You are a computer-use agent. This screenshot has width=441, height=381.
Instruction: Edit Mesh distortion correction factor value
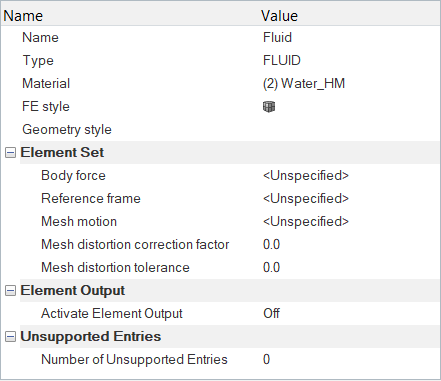pyautogui.click(x=271, y=245)
